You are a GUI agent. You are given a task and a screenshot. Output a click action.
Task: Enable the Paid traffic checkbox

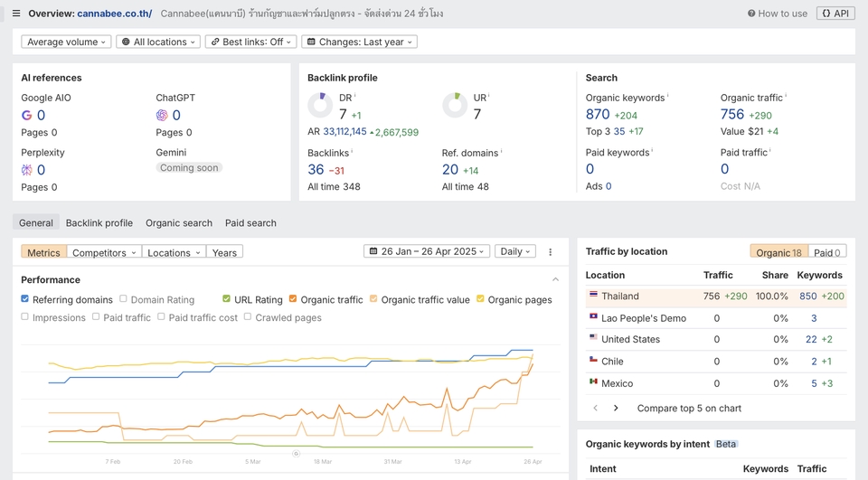pos(96,316)
